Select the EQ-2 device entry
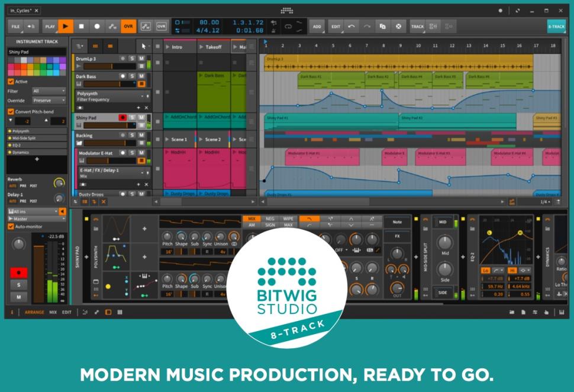Image resolution: width=574 pixels, height=392 pixels. coord(37,145)
